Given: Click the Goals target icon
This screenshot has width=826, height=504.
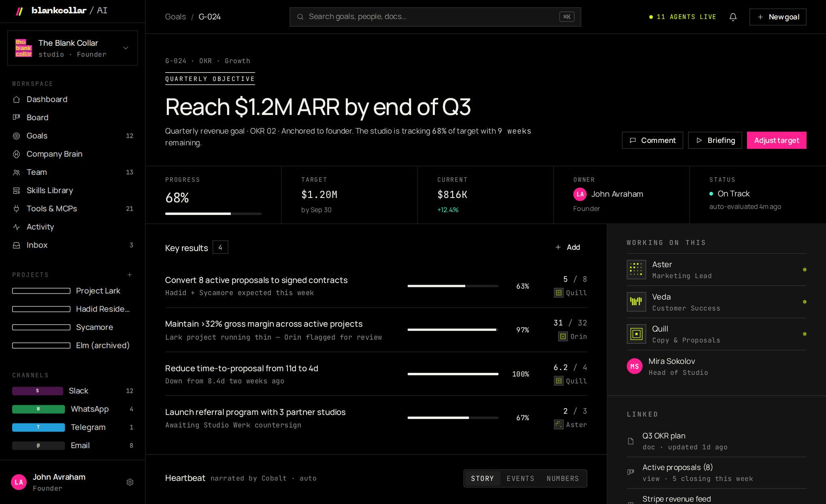Looking at the screenshot, I should [16, 136].
